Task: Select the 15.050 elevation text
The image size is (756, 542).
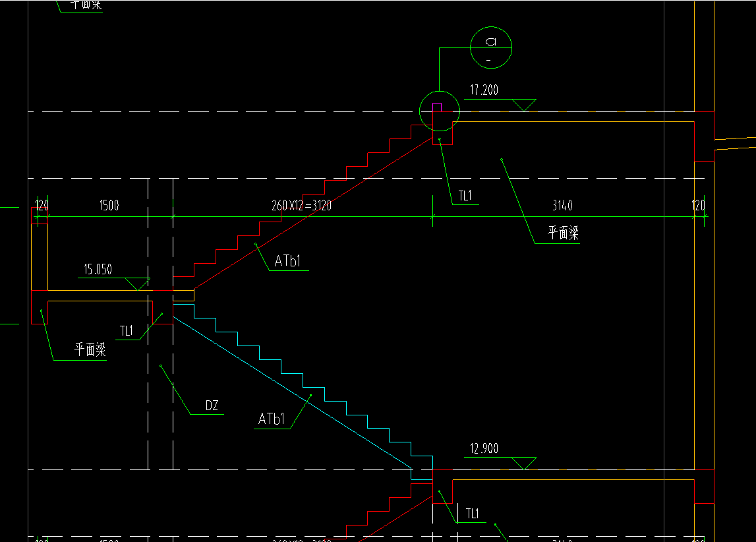Action: (98, 269)
